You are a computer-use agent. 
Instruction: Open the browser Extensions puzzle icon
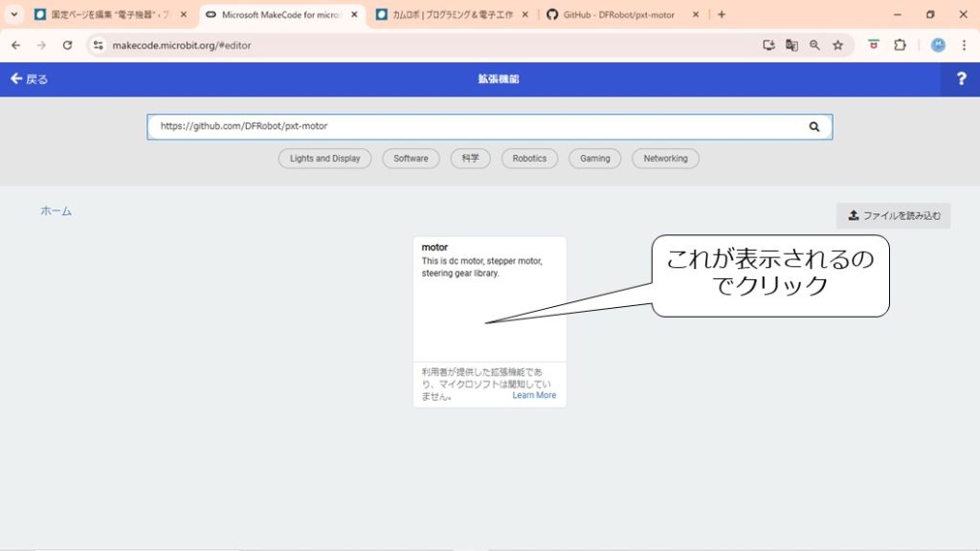click(900, 45)
